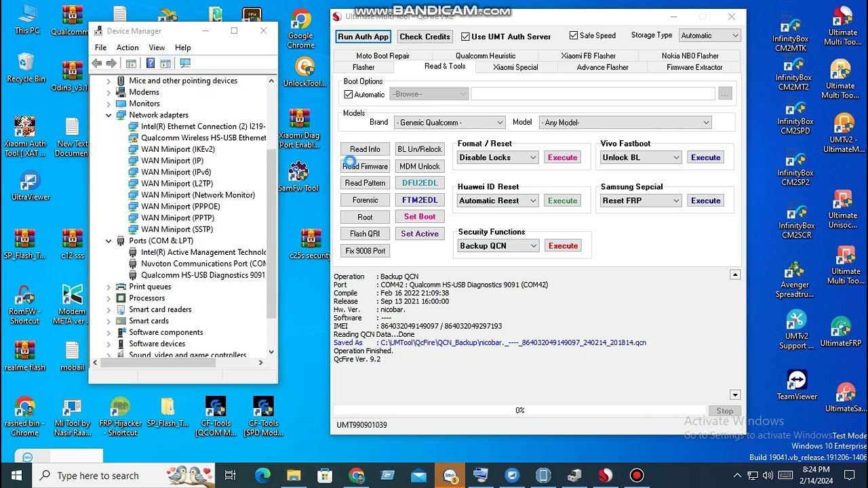Open File Explorer from the taskbar
The width and height of the screenshot is (868, 488).
[x=294, y=475]
